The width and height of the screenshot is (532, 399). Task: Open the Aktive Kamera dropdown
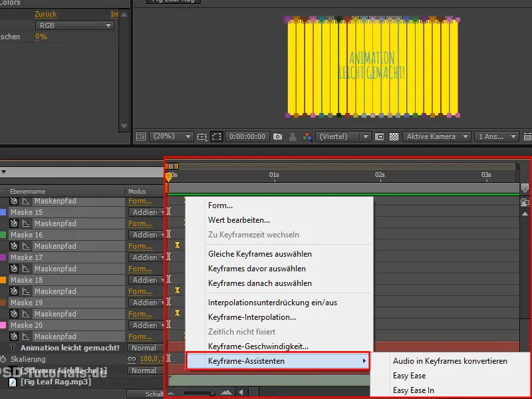pos(436,136)
